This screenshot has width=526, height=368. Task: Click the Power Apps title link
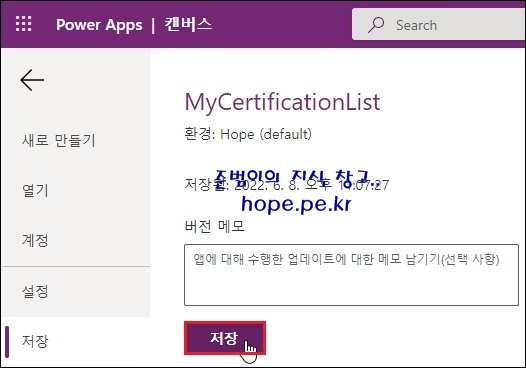[99, 25]
